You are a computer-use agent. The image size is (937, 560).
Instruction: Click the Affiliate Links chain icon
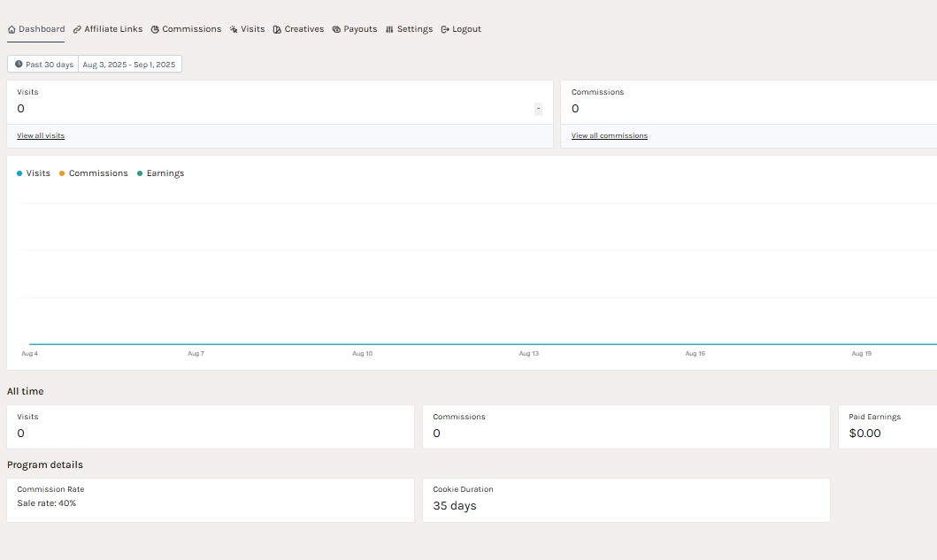click(x=78, y=29)
